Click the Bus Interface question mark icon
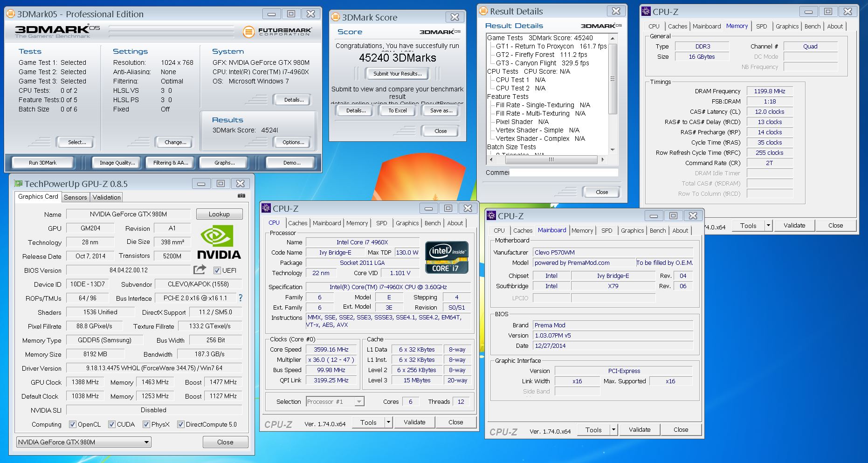 coord(241,297)
